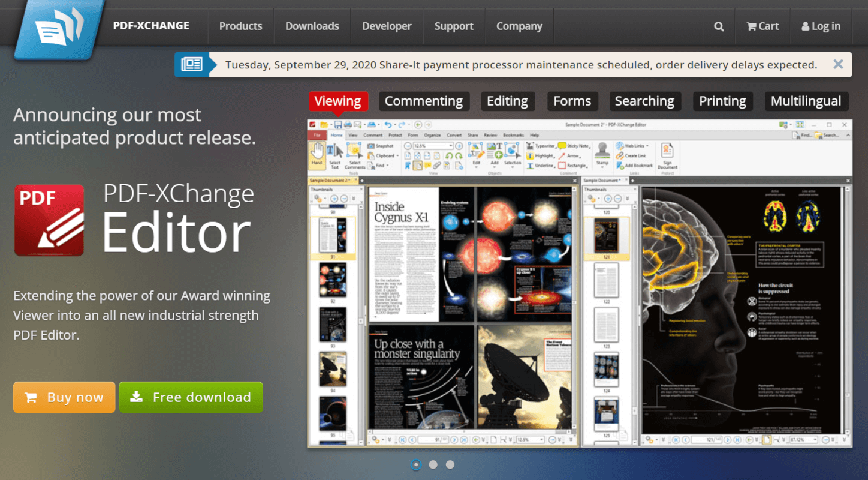
Task: Select the third carousel slide dot
Action: (450, 464)
